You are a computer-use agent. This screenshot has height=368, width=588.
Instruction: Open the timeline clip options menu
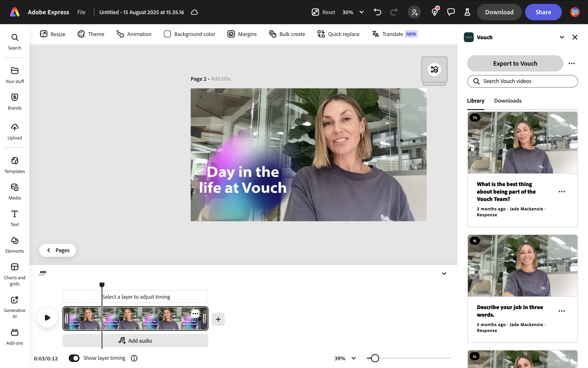(195, 313)
